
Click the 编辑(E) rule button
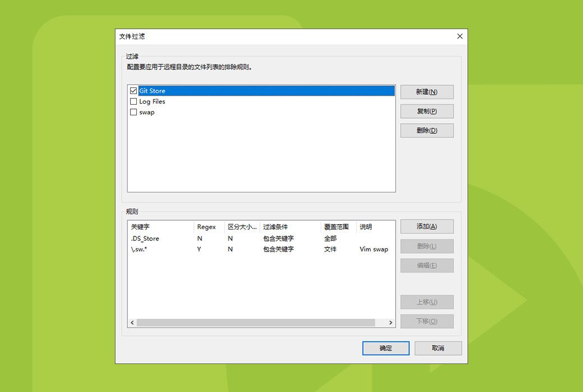(x=427, y=265)
